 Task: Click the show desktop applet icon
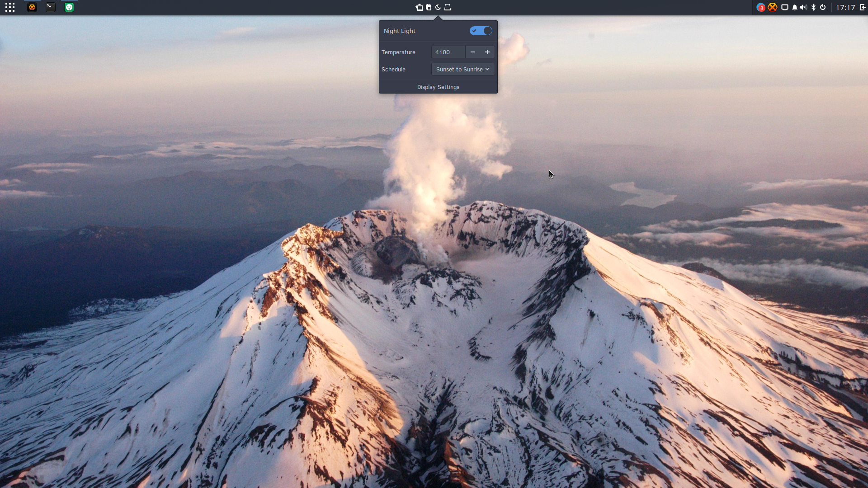pos(419,7)
